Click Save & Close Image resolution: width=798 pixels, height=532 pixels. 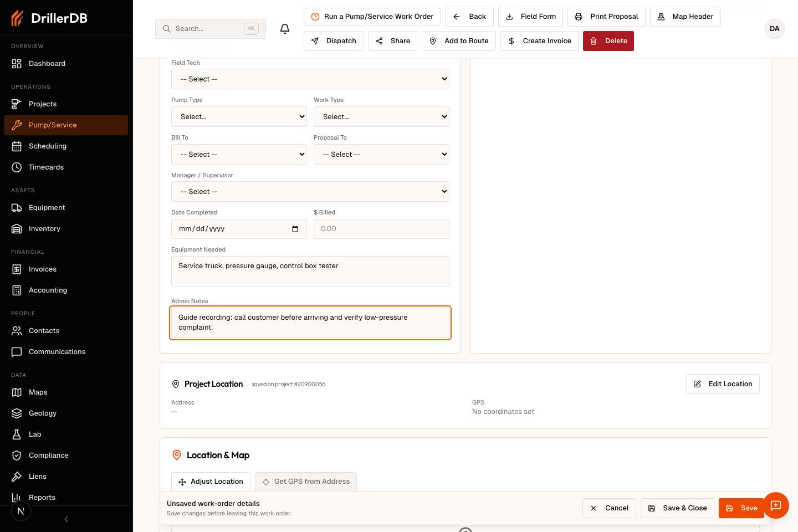677,508
